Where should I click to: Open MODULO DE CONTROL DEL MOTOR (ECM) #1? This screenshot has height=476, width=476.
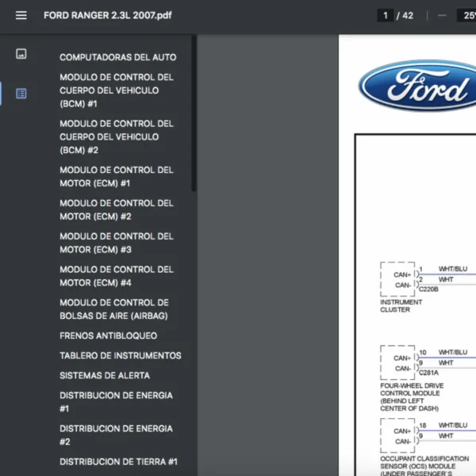tap(117, 177)
